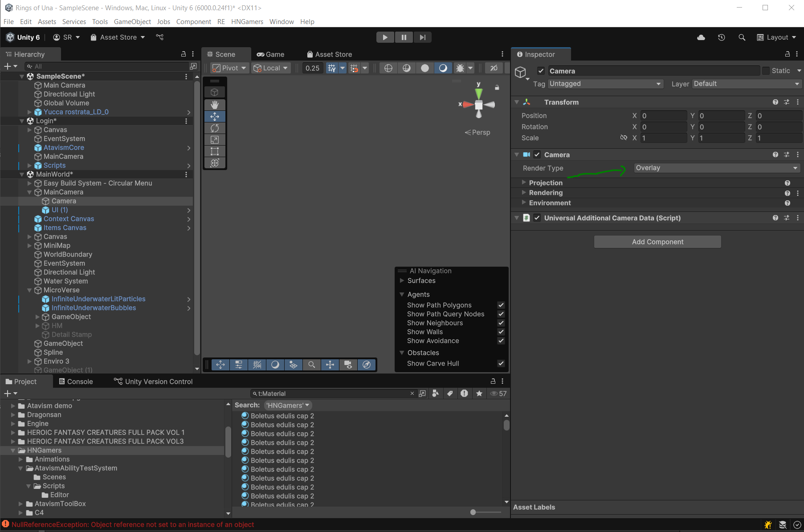
Task: Select the Rotate tool in scene toolbar
Action: click(x=215, y=128)
